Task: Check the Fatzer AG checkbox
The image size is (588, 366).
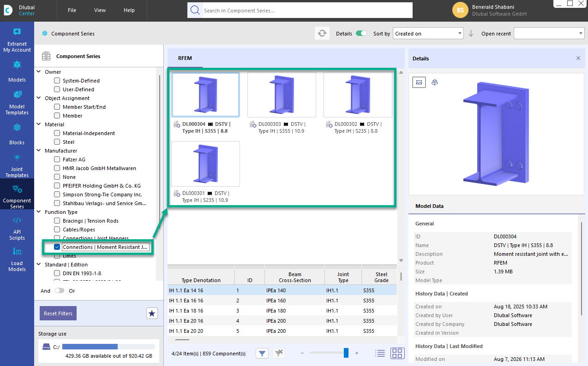Action: point(57,159)
